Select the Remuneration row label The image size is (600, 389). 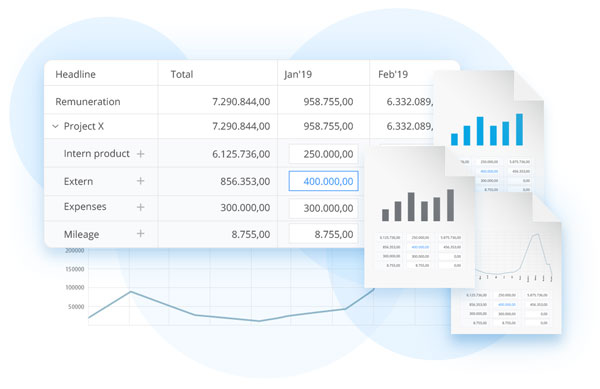pos(88,102)
